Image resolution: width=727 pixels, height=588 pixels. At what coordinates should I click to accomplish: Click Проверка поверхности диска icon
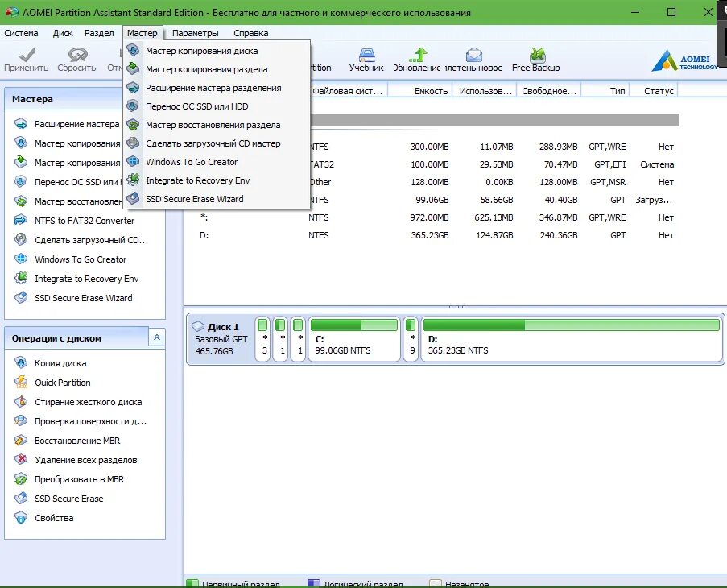click(21, 421)
